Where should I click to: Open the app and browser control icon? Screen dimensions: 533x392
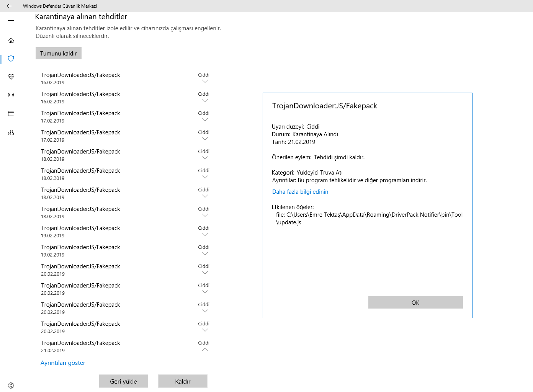[x=11, y=113]
